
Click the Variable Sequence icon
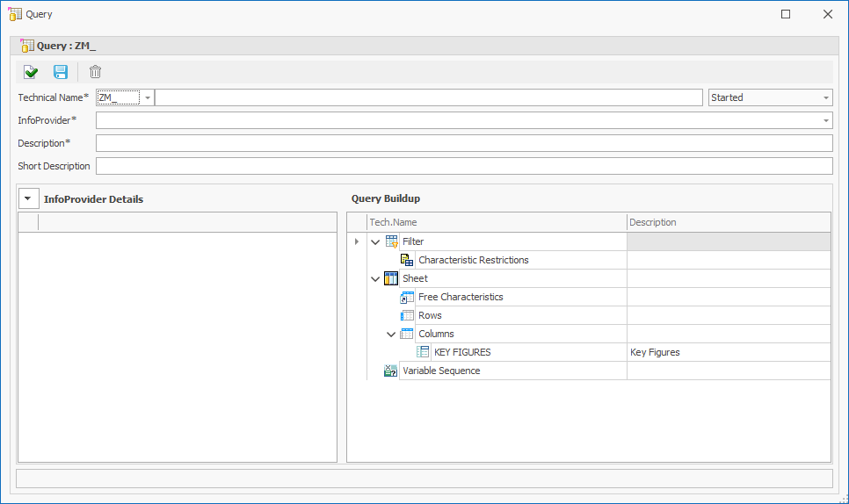click(391, 371)
